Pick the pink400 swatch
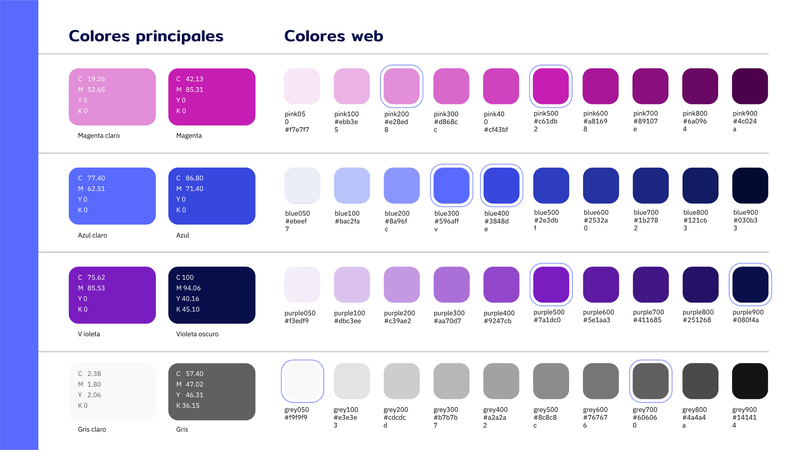800x450 pixels. click(501, 86)
